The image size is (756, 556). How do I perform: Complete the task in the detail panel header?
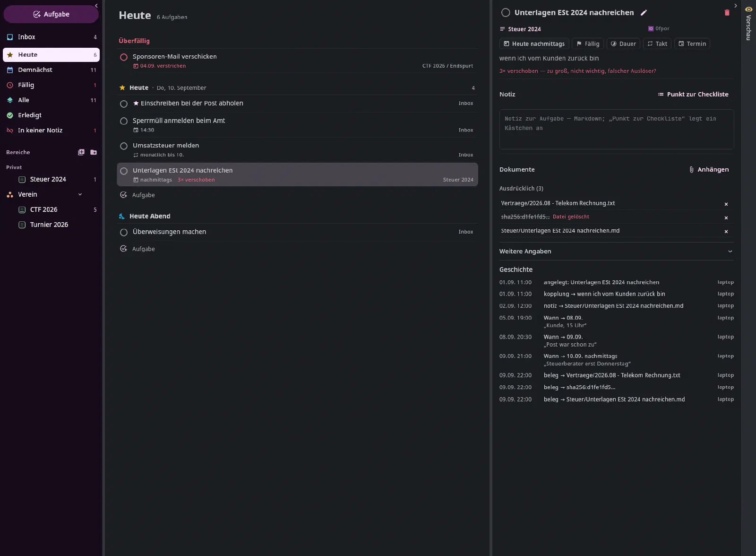pyautogui.click(x=506, y=13)
